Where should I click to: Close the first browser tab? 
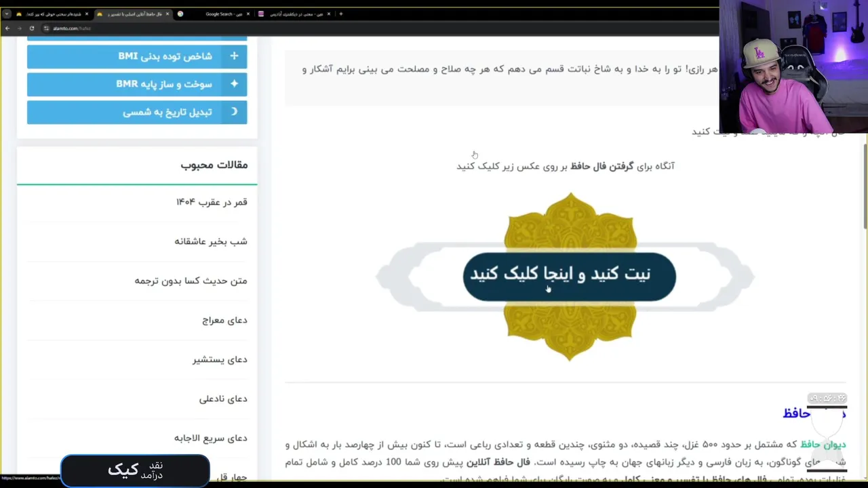click(x=87, y=14)
